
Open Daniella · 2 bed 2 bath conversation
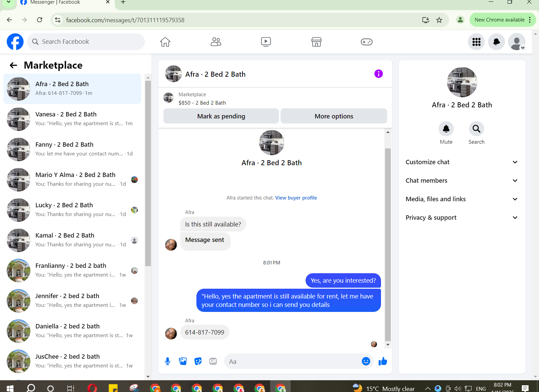click(72, 331)
